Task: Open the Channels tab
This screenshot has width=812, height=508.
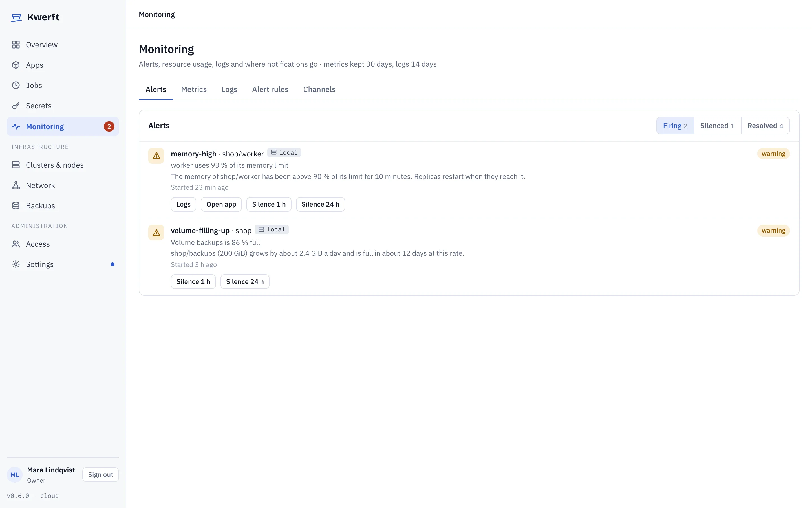Action: point(319,89)
